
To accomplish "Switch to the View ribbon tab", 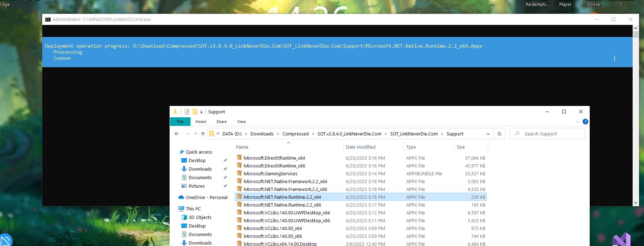I will [241, 122].
